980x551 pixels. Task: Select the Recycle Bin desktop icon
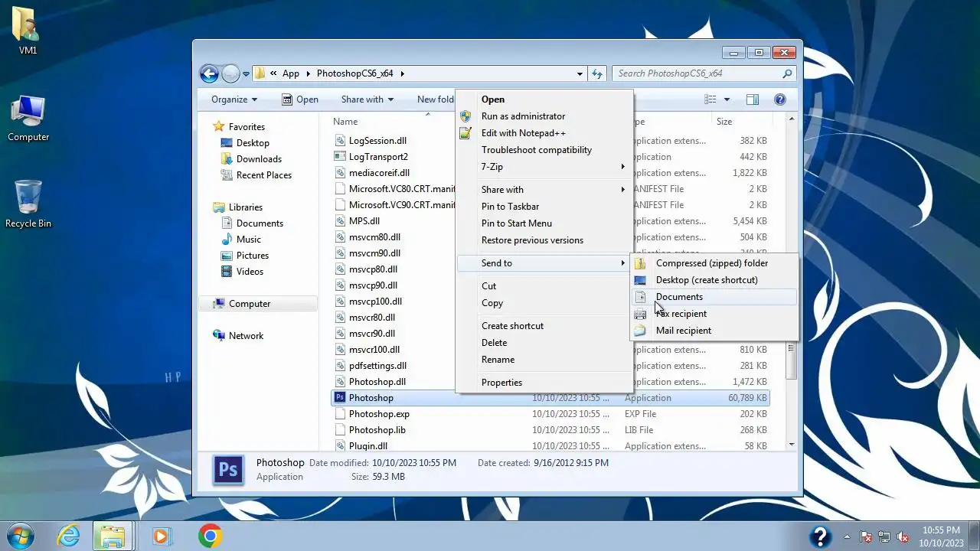click(x=28, y=197)
